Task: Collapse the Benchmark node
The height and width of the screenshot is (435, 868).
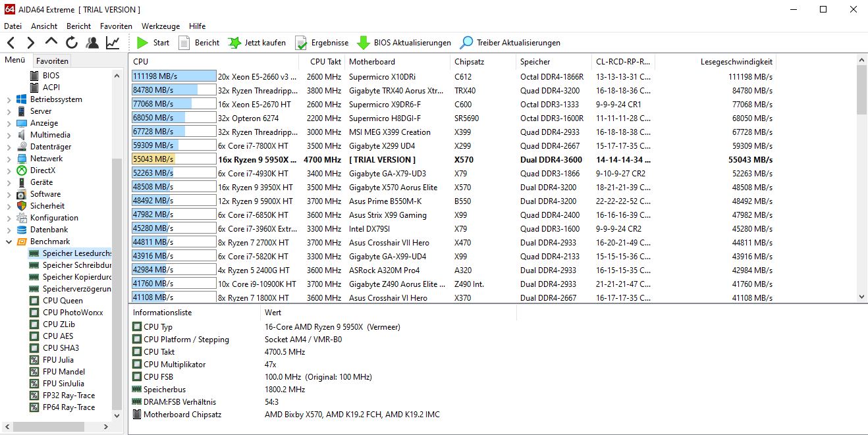Action: pos(9,242)
